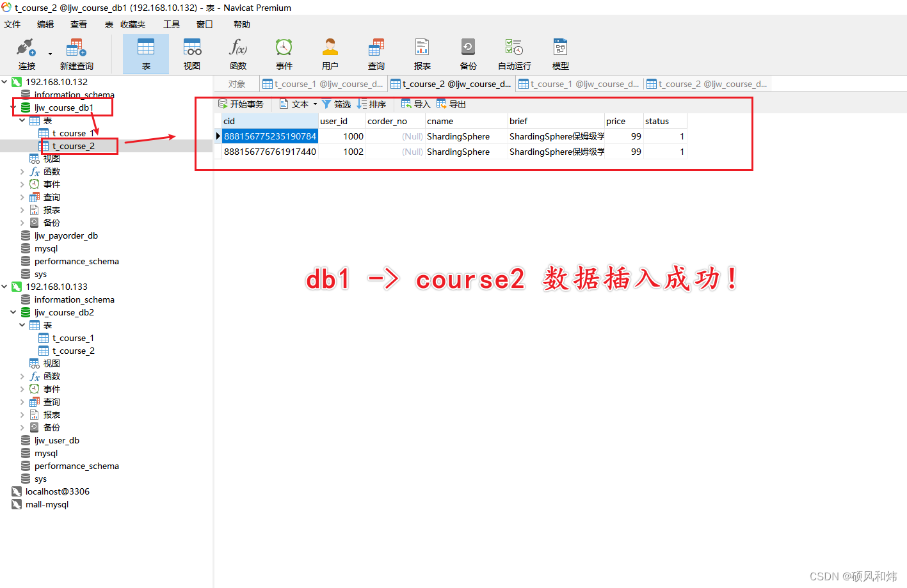This screenshot has height=588, width=907.
Task: Click the price column header
Action: click(x=623, y=121)
